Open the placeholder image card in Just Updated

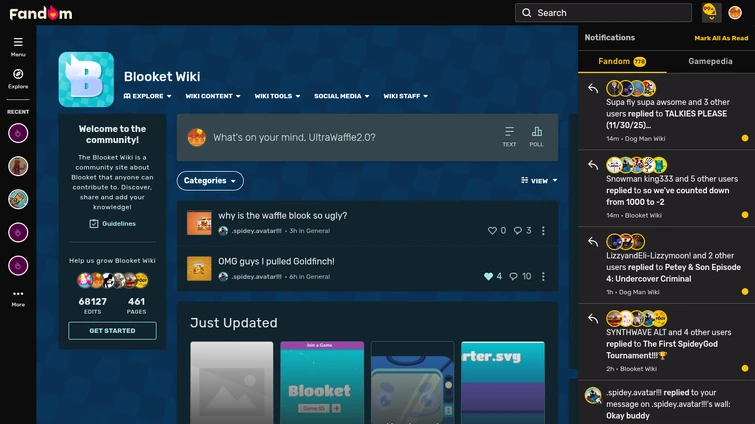pos(232,383)
